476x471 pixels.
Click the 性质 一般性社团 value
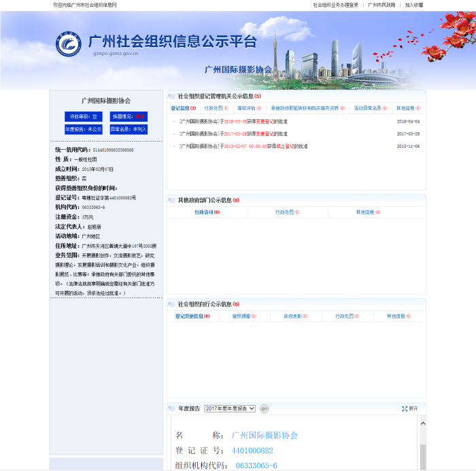tap(85, 159)
